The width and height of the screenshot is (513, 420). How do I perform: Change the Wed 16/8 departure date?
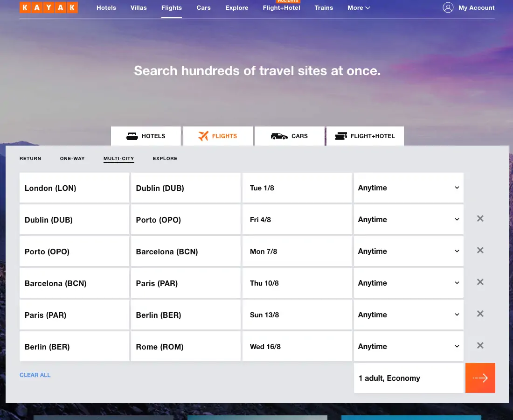coord(297,347)
